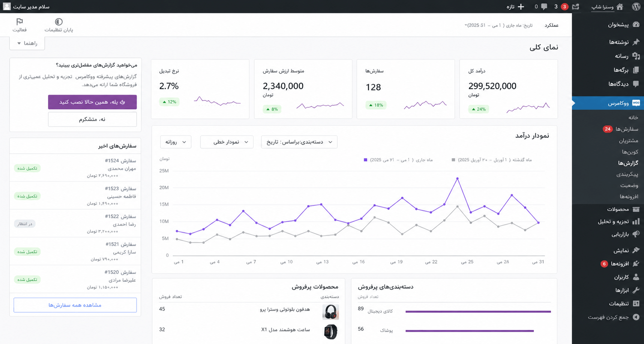Click the نمایش brush icon
Image resolution: width=644 pixels, height=344 pixels.
tap(636, 250)
